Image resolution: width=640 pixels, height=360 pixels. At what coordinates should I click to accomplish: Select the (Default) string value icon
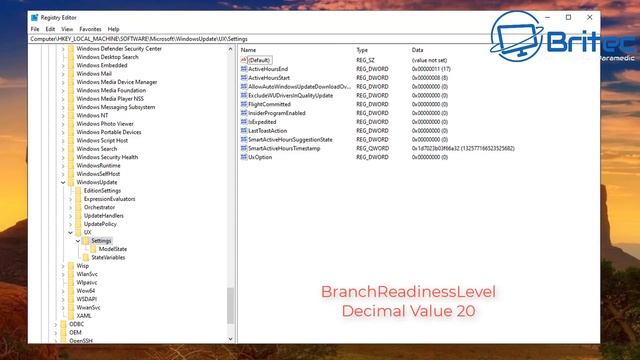pyautogui.click(x=244, y=60)
